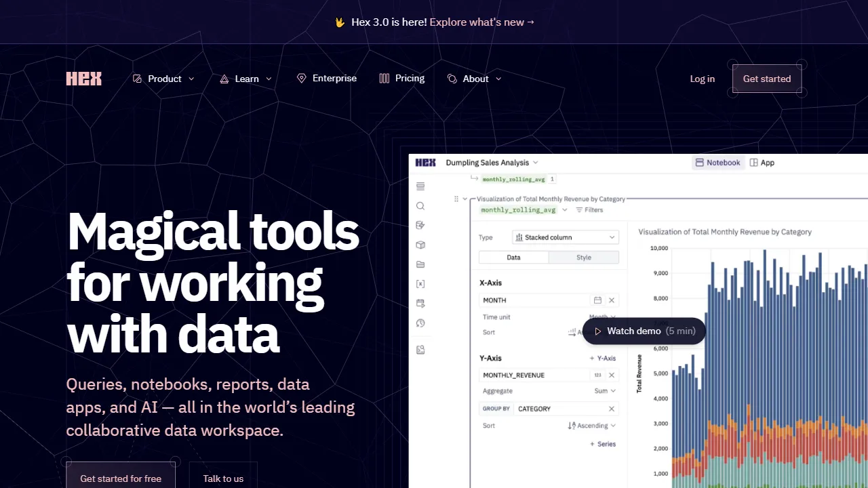Click the Filters button

589,210
